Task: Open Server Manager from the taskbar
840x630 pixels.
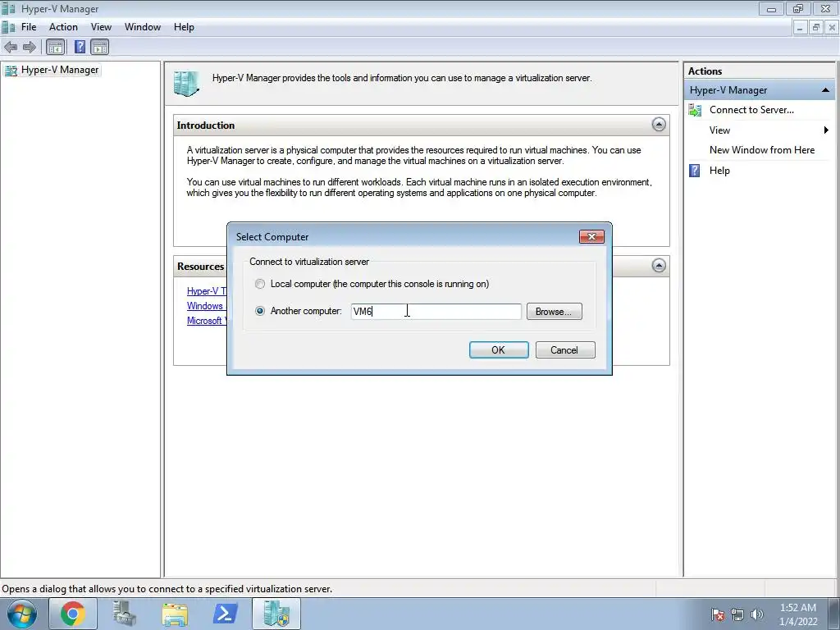Action: coord(125,614)
